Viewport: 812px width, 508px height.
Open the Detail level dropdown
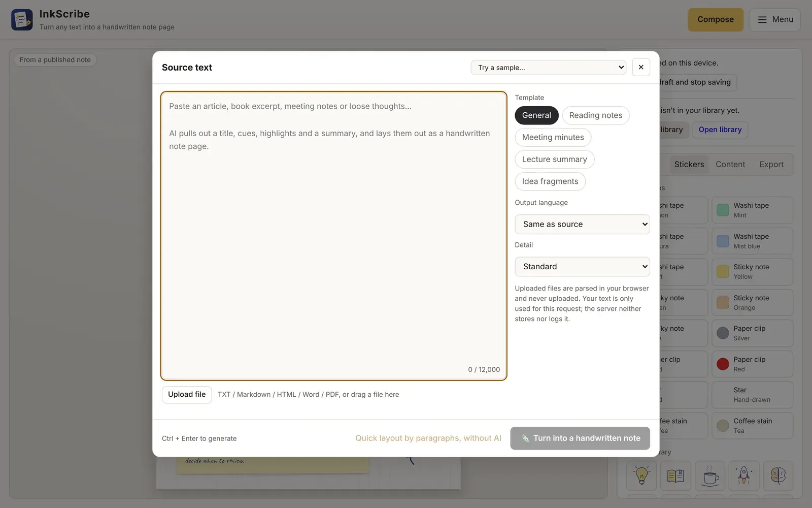click(x=583, y=267)
